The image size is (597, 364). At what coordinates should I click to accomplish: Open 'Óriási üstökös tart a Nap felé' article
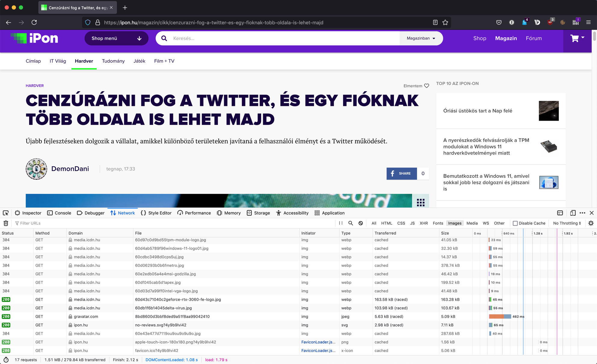pyautogui.click(x=478, y=111)
